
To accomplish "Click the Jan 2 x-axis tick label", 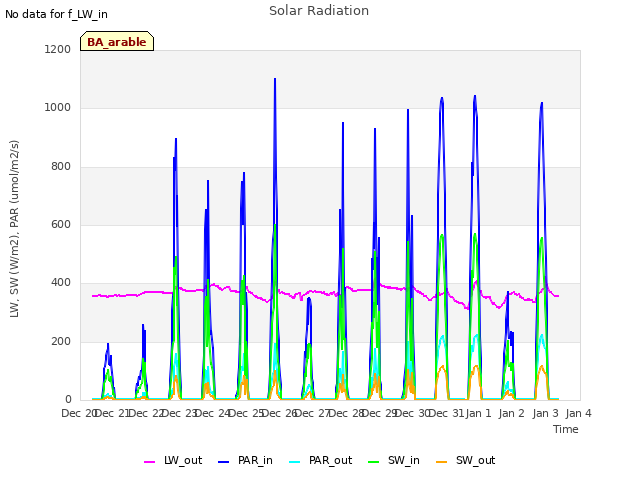I will (512, 413).
